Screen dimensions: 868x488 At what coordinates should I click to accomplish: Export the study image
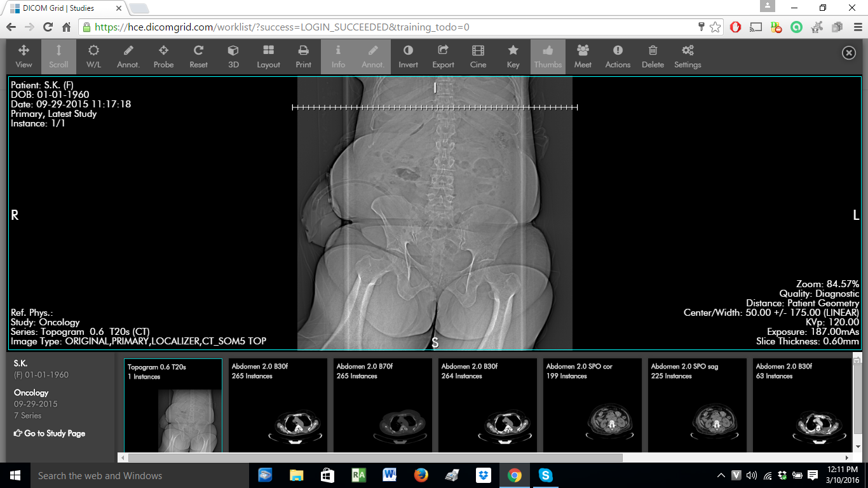click(x=443, y=57)
